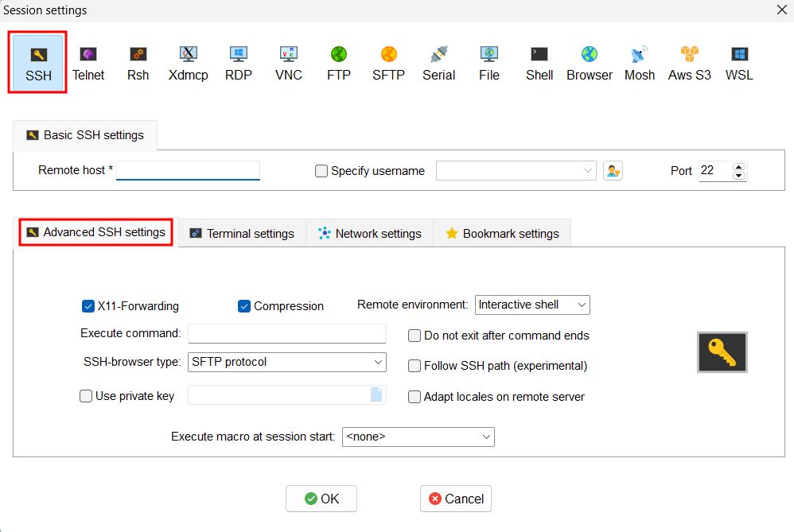Switch to Advanced SSH settings tab
The image size is (794, 532).
tap(95, 232)
